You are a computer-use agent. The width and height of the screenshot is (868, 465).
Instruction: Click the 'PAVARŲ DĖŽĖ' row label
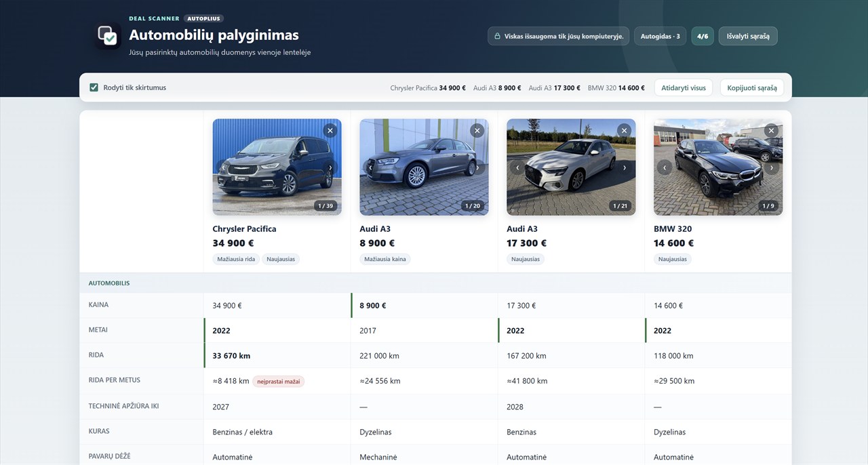click(109, 456)
